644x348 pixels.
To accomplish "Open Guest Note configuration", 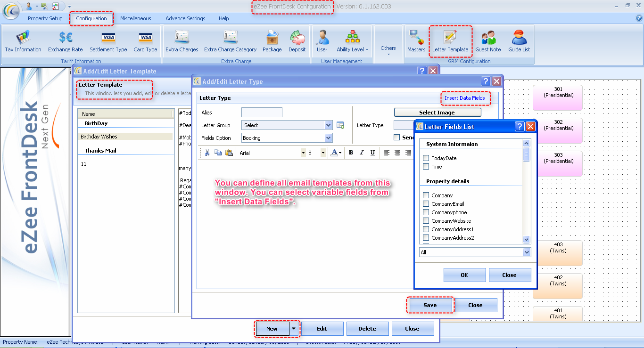I will point(488,41).
